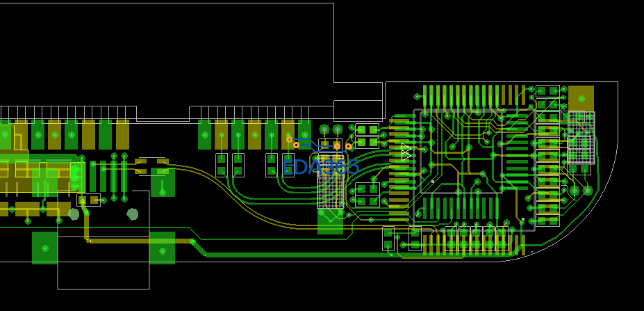644x311 pixels.
Task: Select the large olive square pad in the top-right corner
Action: [581, 99]
